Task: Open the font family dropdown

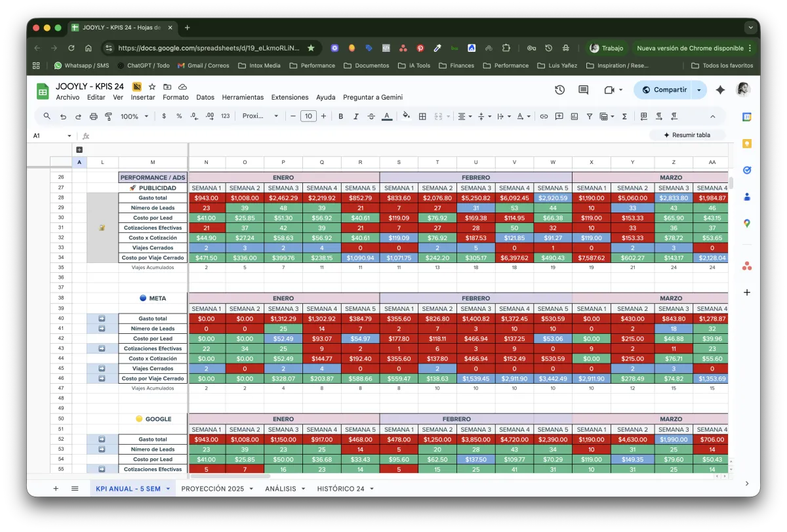Action: [x=260, y=116]
